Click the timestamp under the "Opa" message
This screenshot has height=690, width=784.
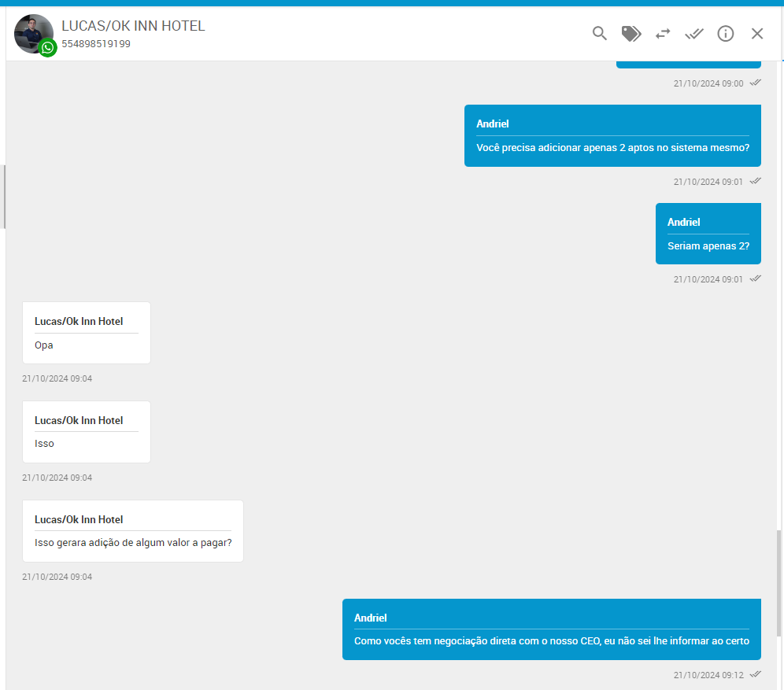57,378
